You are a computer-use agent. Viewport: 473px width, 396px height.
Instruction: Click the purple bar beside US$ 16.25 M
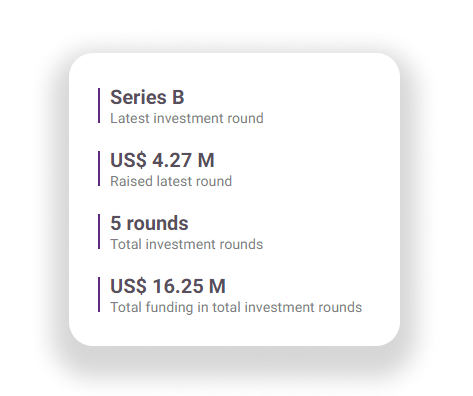99,294
